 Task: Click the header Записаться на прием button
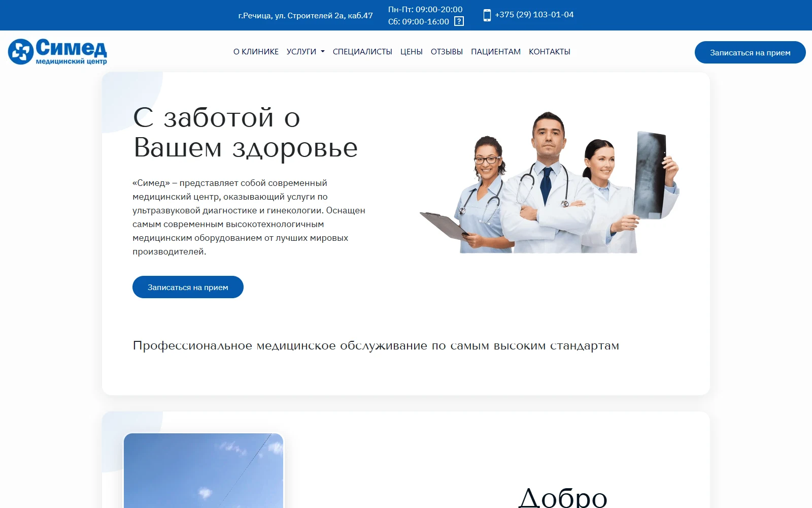750,52
